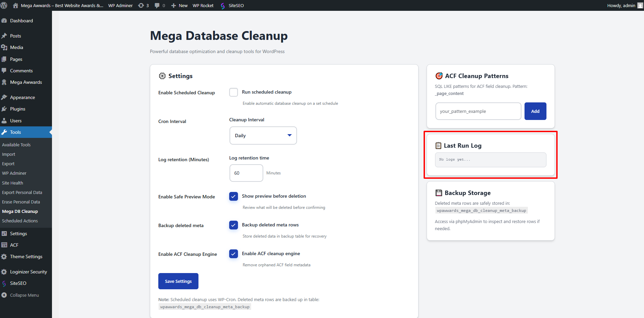644x318 pixels.
Task: Open the New content menu
Action: click(179, 5)
